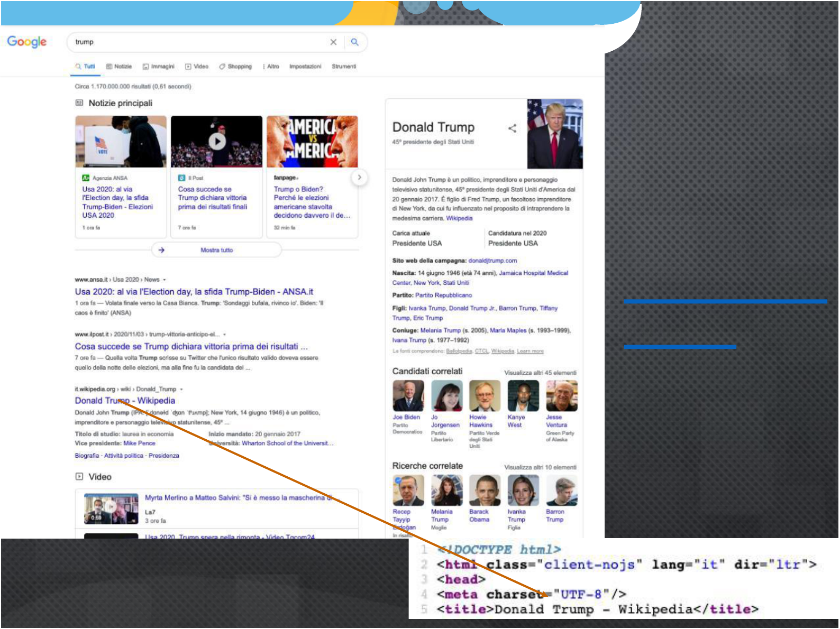
Task: Click Jamaica Hospital Medical Center link
Action: click(480, 278)
